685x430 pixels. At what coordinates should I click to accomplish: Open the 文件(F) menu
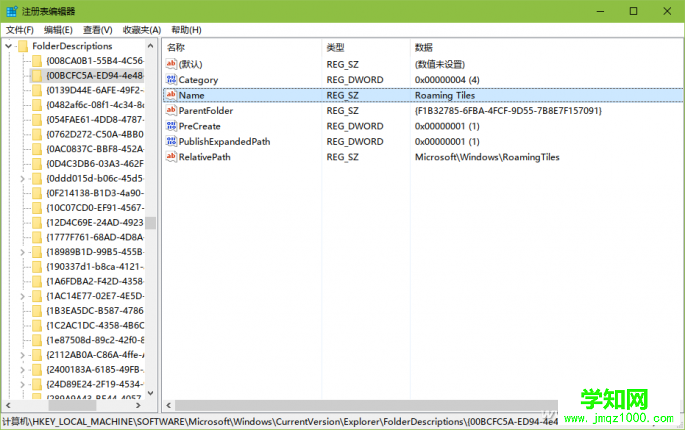pos(20,30)
